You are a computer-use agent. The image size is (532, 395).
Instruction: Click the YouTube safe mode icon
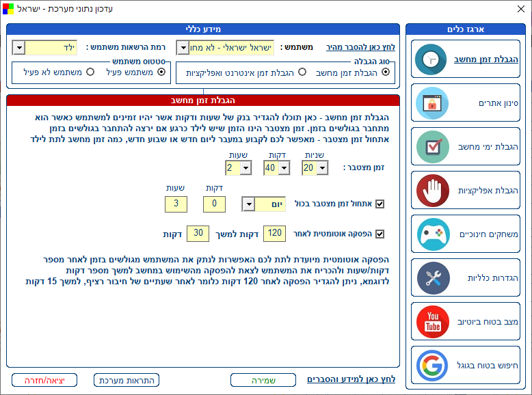pyautogui.click(x=433, y=322)
